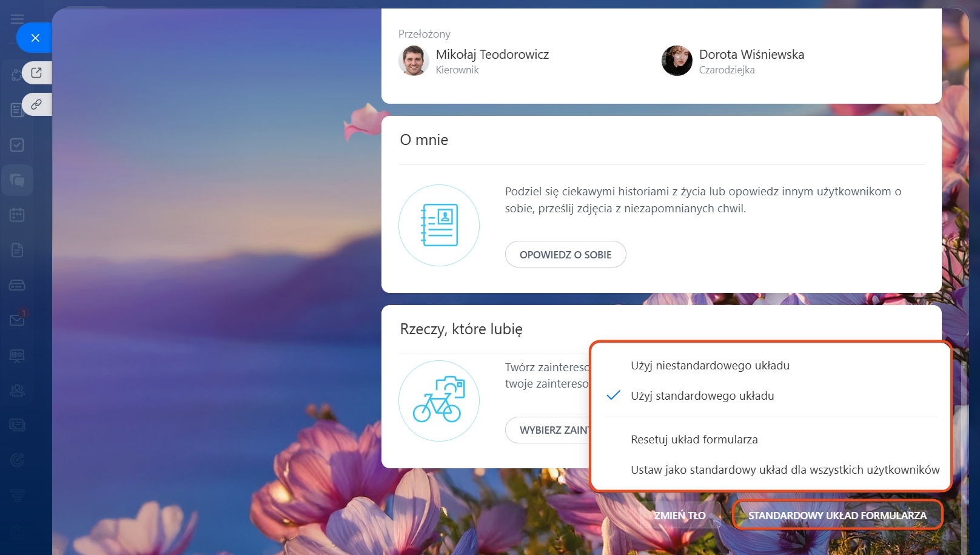The height and width of the screenshot is (555, 980).
Task: Select 'Użyj niestandardowego układu' option
Action: 710,366
